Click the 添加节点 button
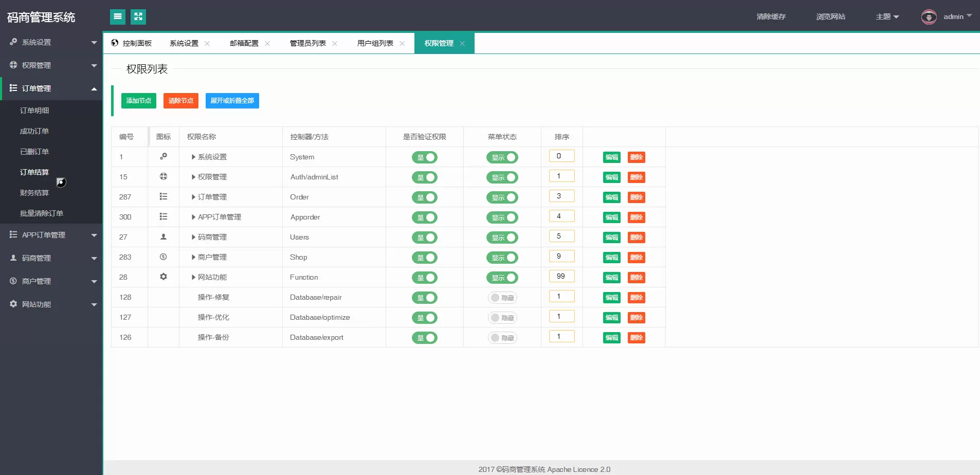 point(139,101)
